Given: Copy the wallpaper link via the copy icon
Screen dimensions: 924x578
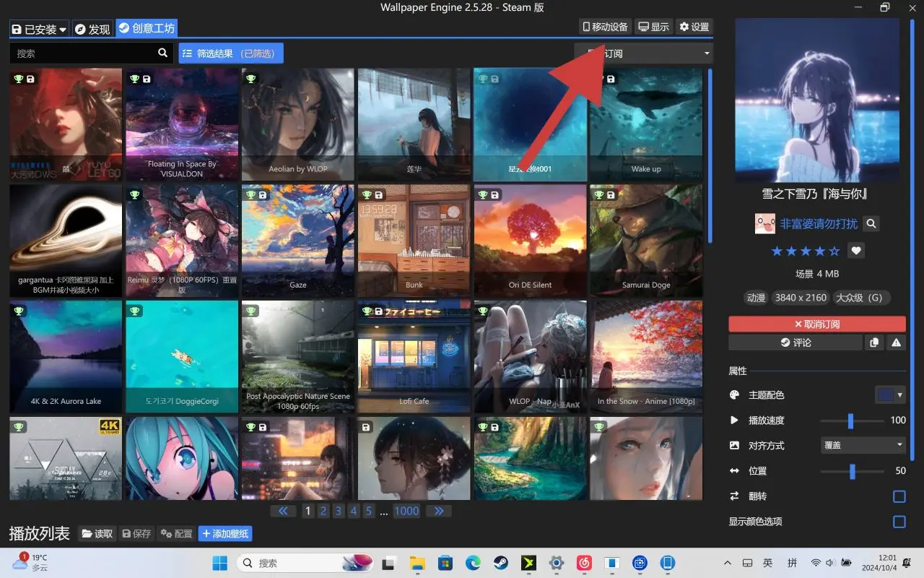Looking at the screenshot, I should 874,342.
